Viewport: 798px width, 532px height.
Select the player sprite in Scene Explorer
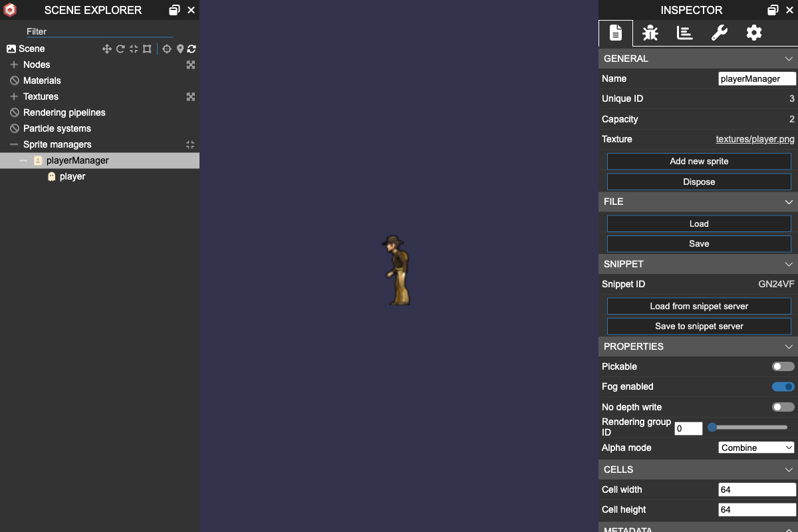tap(72, 176)
